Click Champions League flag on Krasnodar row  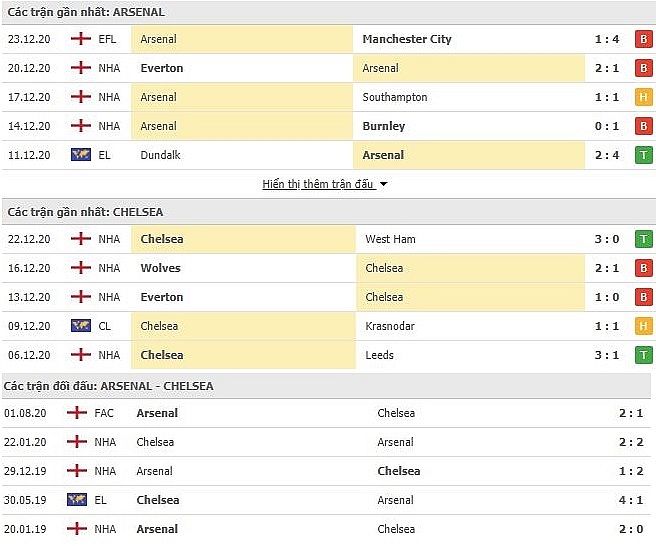(81, 326)
